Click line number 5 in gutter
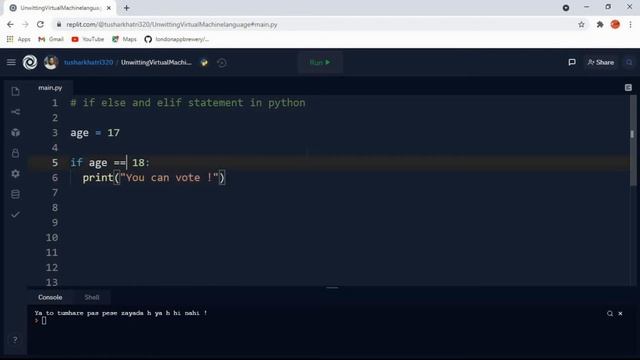The height and width of the screenshot is (360, 640). (x=55, y=162)
